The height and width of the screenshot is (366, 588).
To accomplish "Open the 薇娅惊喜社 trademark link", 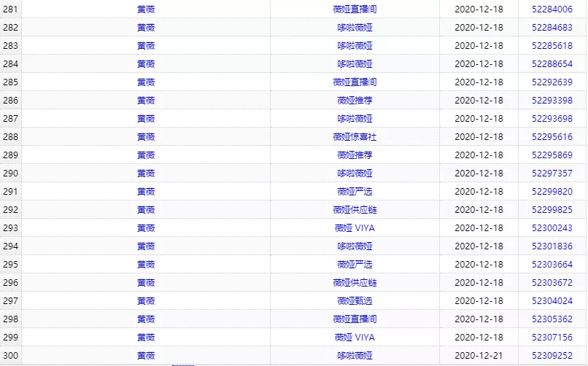I will (355, 137).
